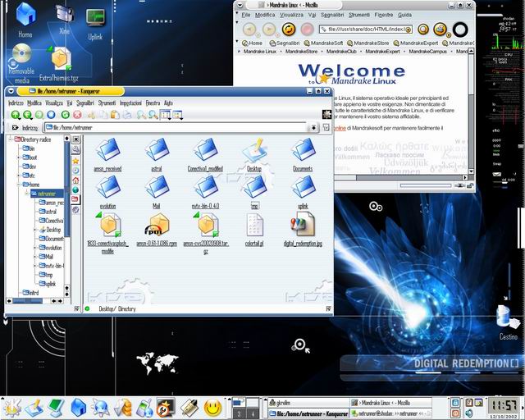Open Konqueror's Impostazioni menu
The width and height of the screenshot is (525, 420).
click(130, 103)
